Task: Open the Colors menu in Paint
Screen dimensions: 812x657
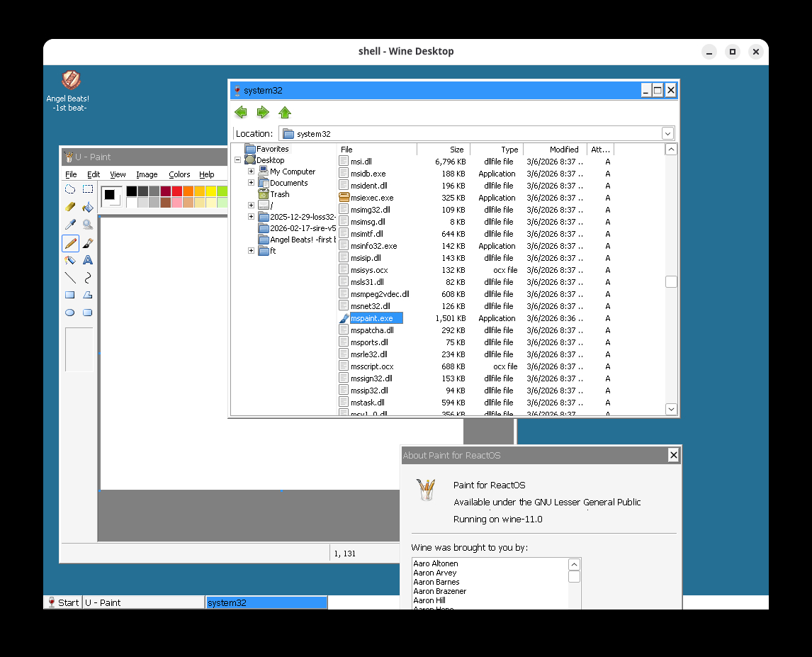Action: (x=179, y=174)
